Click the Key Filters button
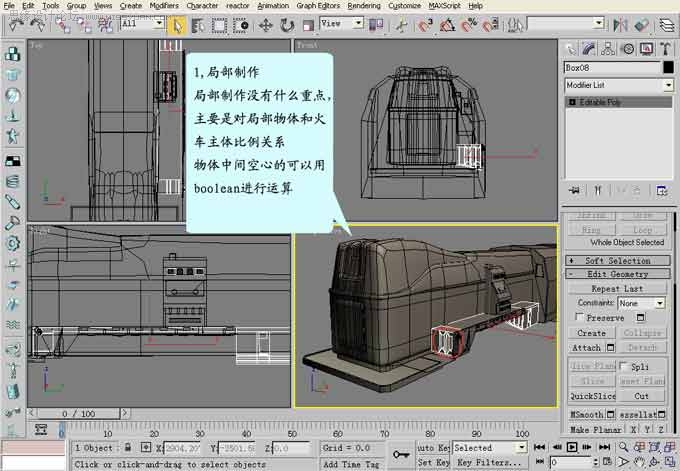 [x=489, y=462]
